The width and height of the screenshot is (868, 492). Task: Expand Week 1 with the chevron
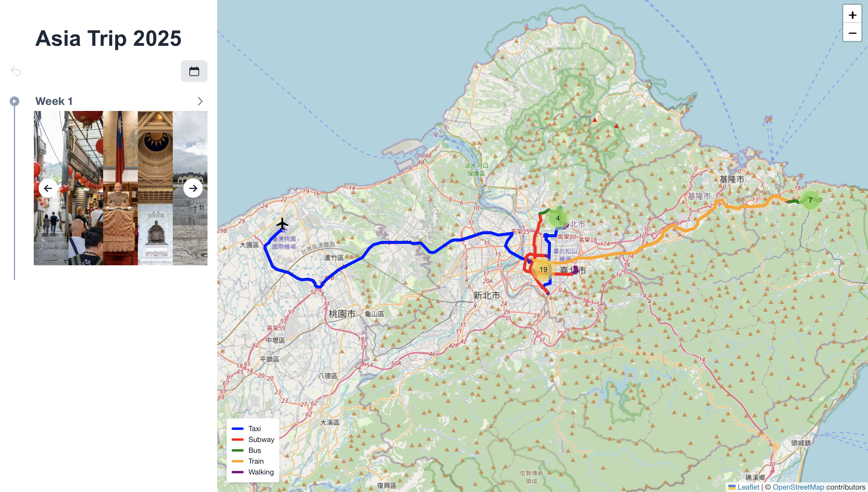[x=200, y=101]
